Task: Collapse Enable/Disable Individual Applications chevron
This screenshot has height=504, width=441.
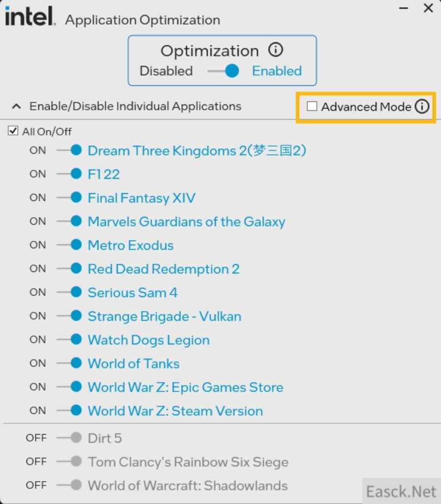Action: pyautogui.click(x=16, y=106)
